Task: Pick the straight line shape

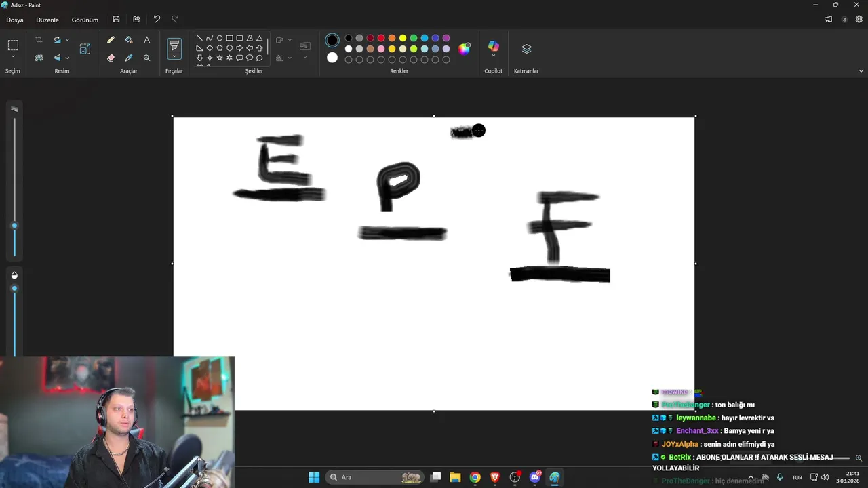Action: pyautogui.click(x=199, y=38)
